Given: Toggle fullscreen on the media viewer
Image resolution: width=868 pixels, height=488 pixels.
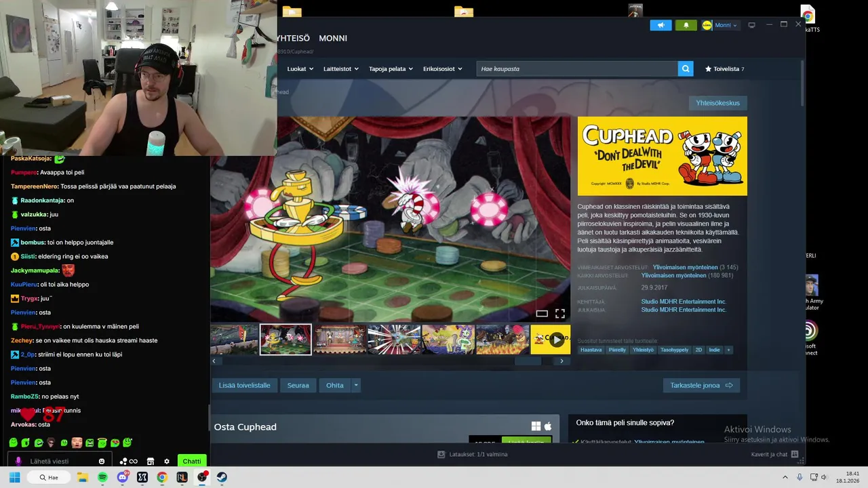Looking at the screenshot, I should pyautogui.click(x=560, y=313).
